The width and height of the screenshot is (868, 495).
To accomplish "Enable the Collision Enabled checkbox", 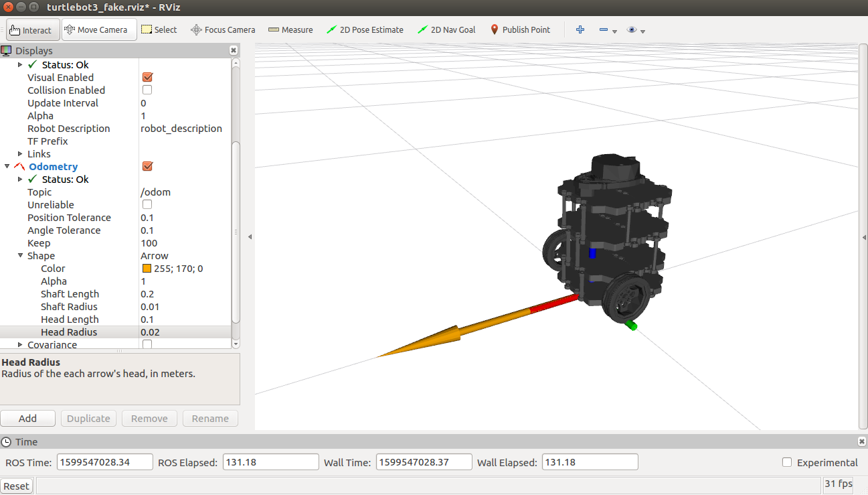I will point(147,90).
